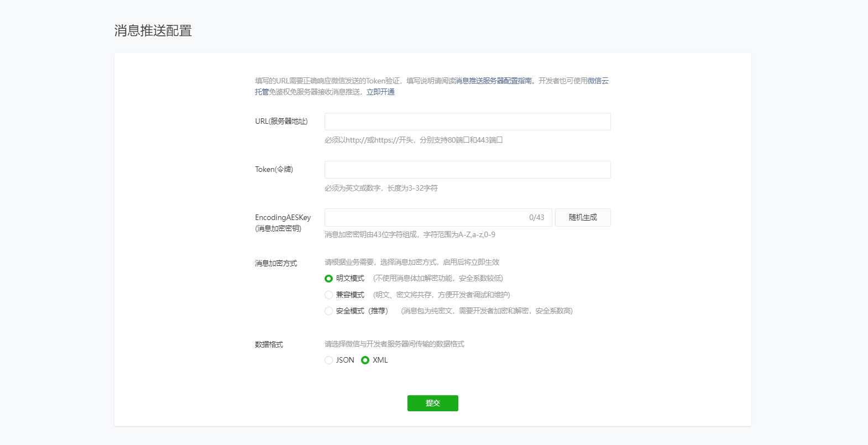Image resolution: width=868 pixels, height=445 pixels.
Task: Click the EncodingAESKey (消息加密密钥) label
Action: [x=283, y=223]
